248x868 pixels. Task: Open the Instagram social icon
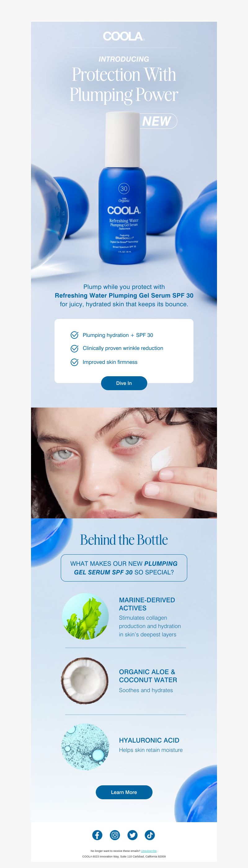point(115,835)
